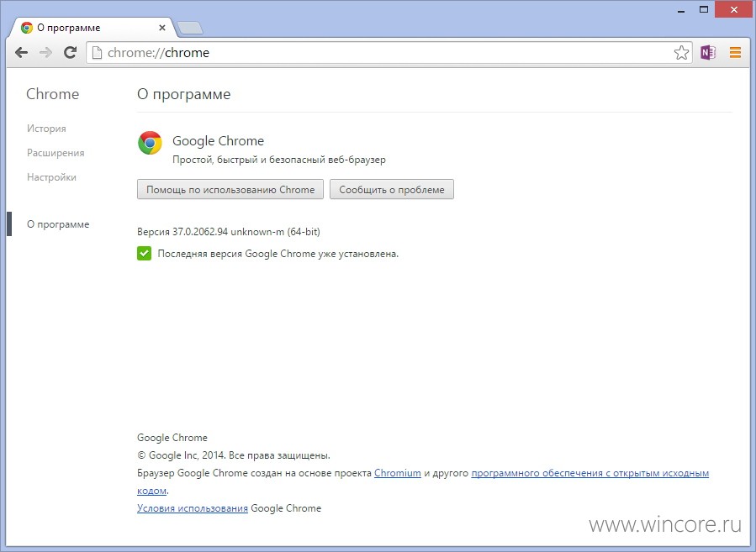Click the green update status checkmark icon

click(x=144, y=254)
